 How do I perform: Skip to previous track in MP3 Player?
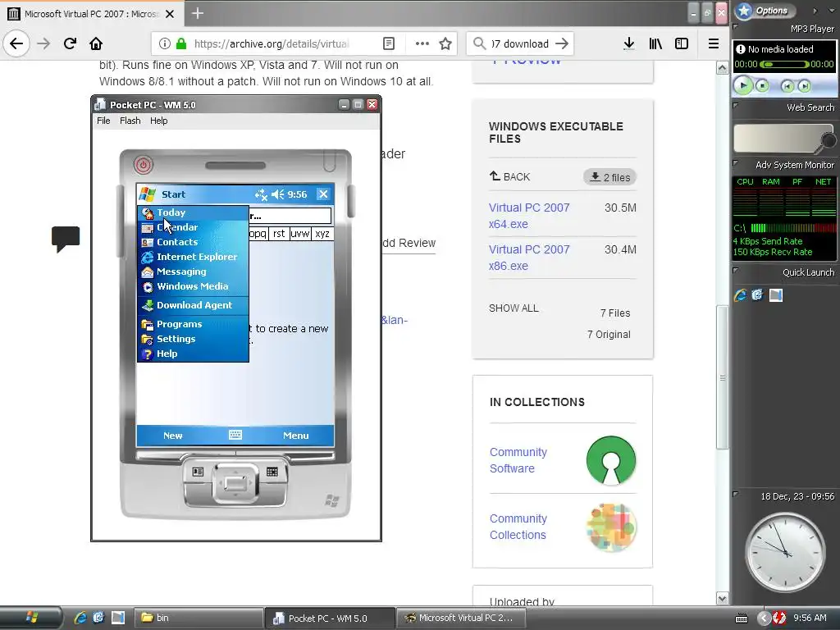tap(787, 85)
